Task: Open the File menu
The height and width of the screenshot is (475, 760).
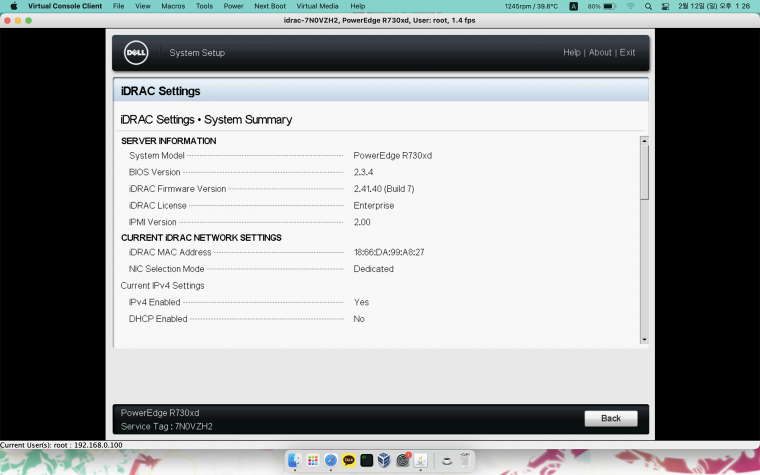Action: (x=118, y=6)
